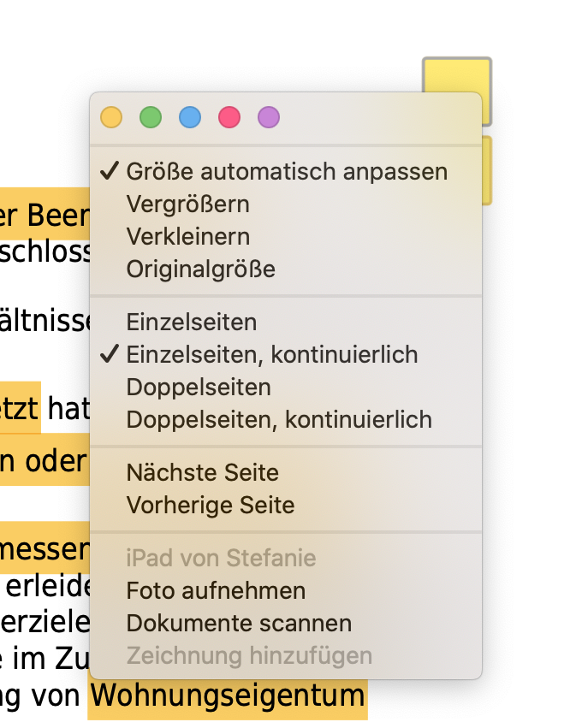This screenshot has height=728, width=564.
Task: Switch to Doppelseiten layout
Action: click(x=199, y=388)
